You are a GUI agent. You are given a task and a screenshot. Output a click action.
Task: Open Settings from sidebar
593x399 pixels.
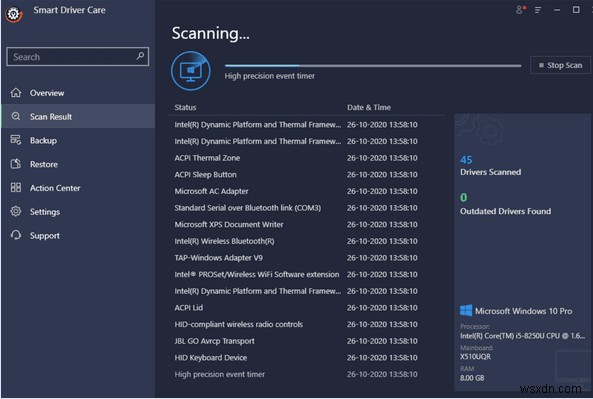click(78, 212)
